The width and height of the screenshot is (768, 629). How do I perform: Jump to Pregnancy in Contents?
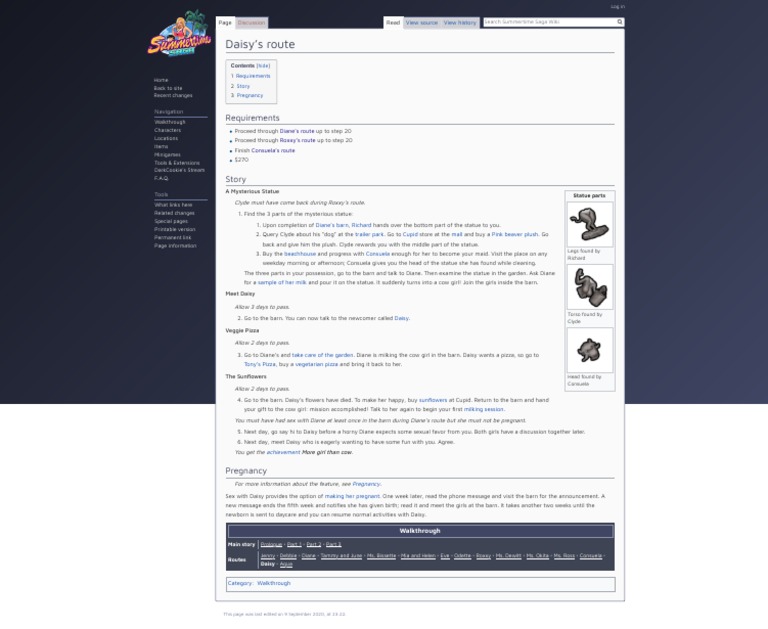click(250, 96)
